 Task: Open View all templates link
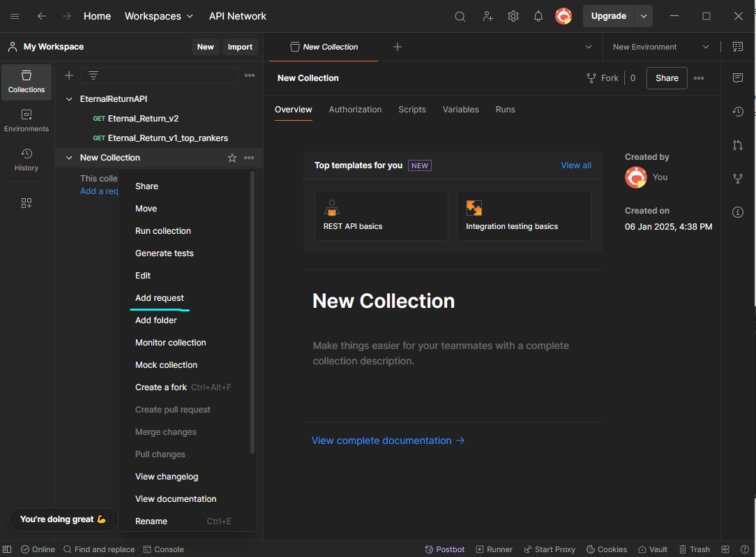click(575, 165)
